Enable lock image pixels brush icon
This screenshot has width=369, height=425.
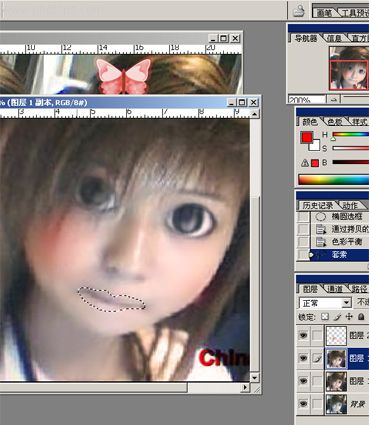click(337, 317)
